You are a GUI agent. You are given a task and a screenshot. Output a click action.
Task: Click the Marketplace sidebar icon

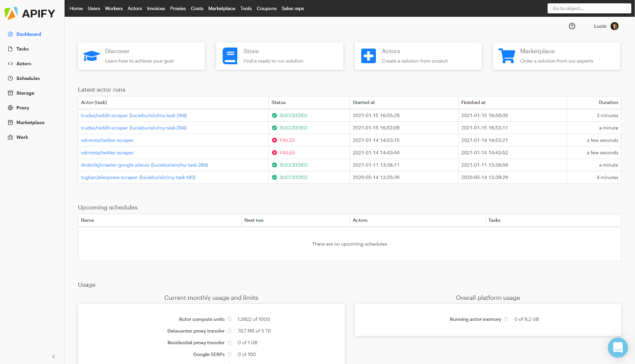point(10,123)
